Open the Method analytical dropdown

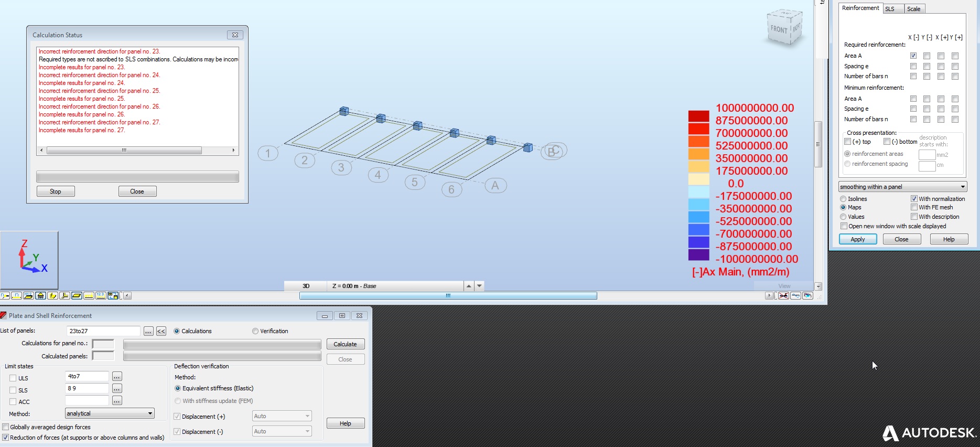(x=110, y=413)
